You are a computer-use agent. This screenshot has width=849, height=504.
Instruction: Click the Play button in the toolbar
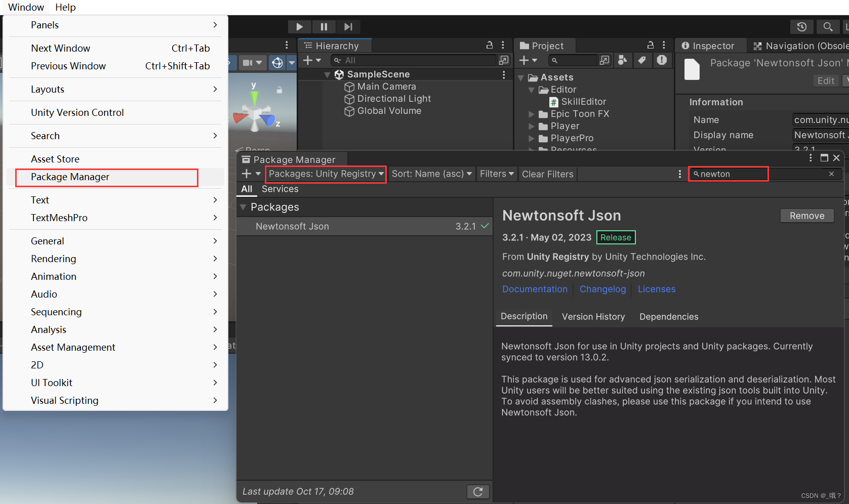(x=299, y=27)
